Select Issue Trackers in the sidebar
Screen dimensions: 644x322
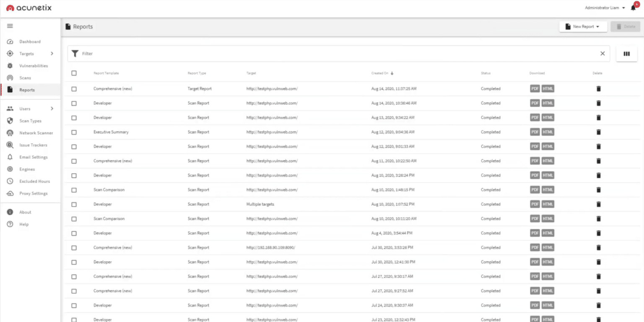(x=34, y=145)
